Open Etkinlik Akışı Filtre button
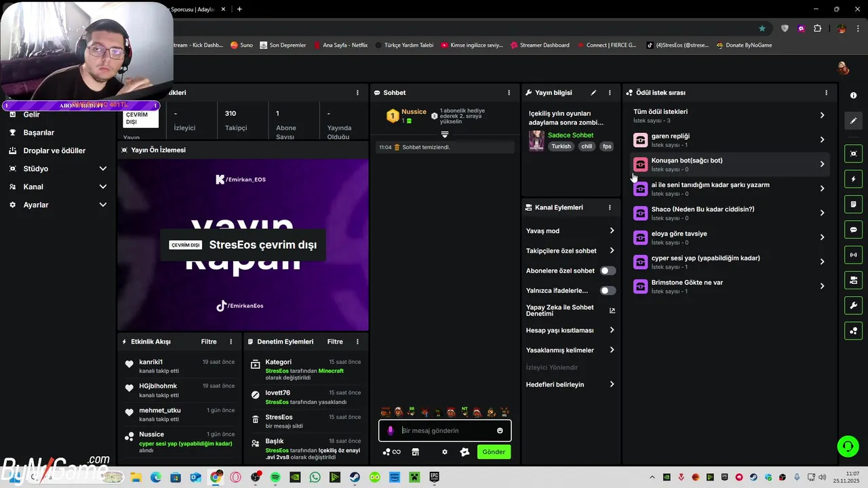The height and width of the screenshot is (488, 868). coord(209,342)
